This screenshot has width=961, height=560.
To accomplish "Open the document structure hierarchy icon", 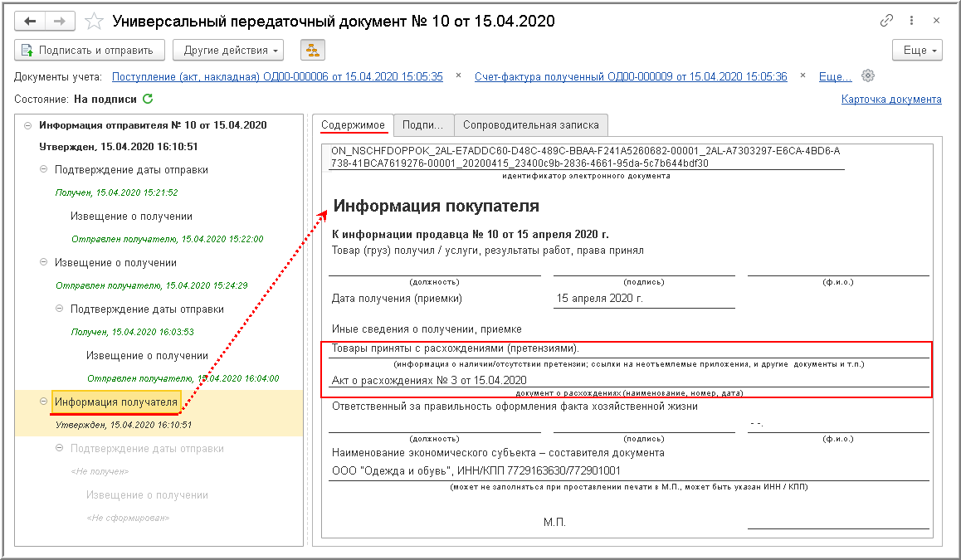I will tap(313, 51).
